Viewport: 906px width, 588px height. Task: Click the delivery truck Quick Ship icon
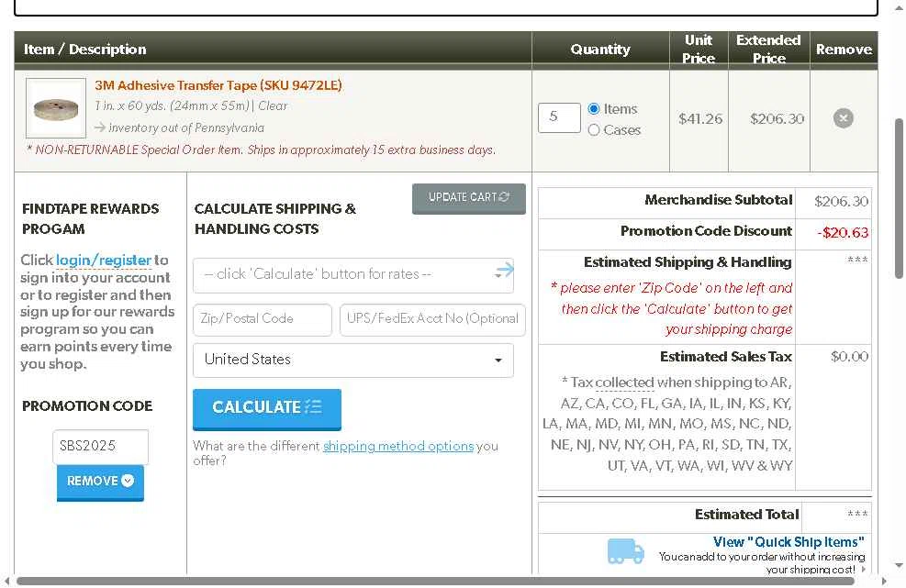pos(626,551)
